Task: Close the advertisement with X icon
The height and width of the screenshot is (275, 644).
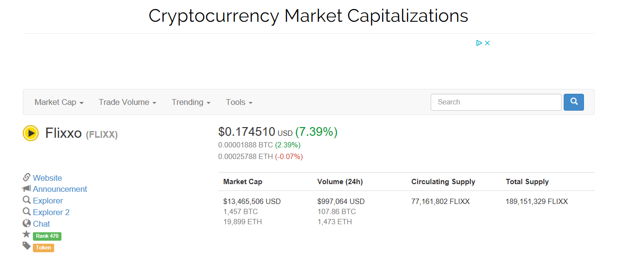Action: pos(488,43)
